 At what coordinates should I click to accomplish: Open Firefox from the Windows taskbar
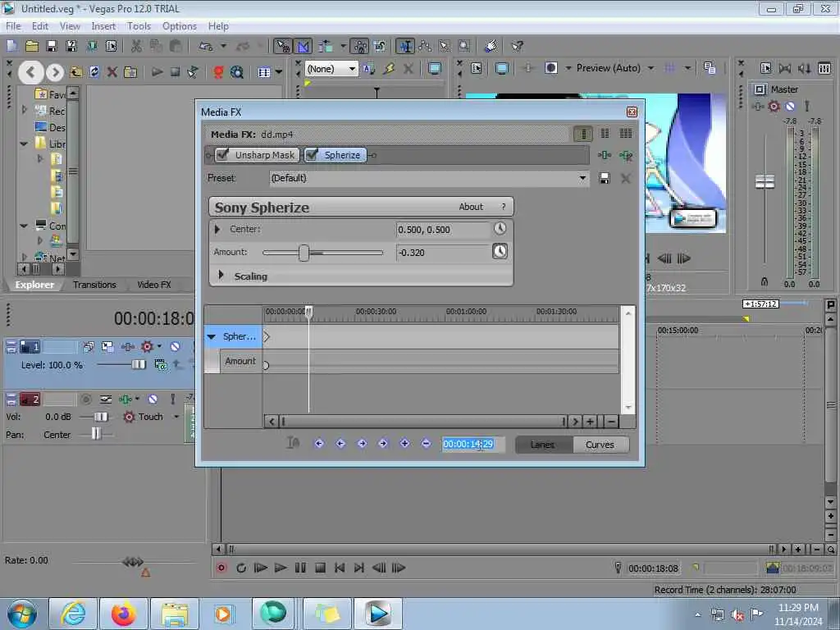(123, 614)
